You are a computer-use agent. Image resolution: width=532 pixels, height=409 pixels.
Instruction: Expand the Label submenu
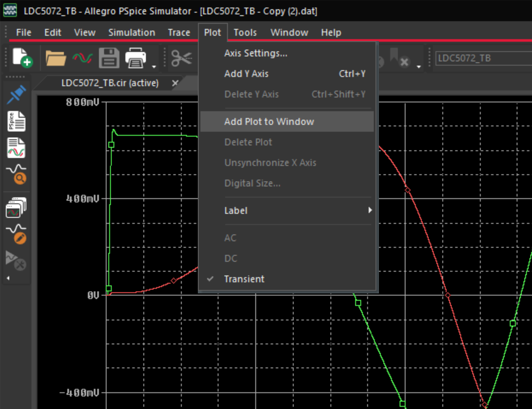pos(236,210)
